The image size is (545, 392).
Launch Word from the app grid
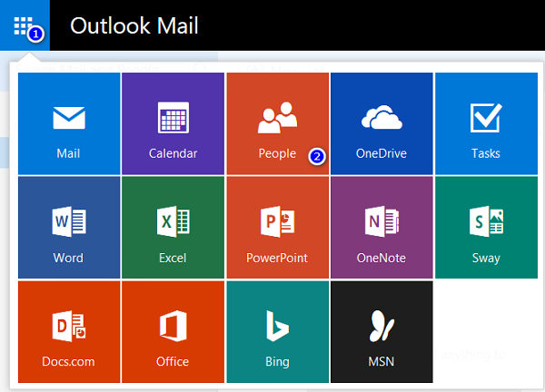[69, 228]
